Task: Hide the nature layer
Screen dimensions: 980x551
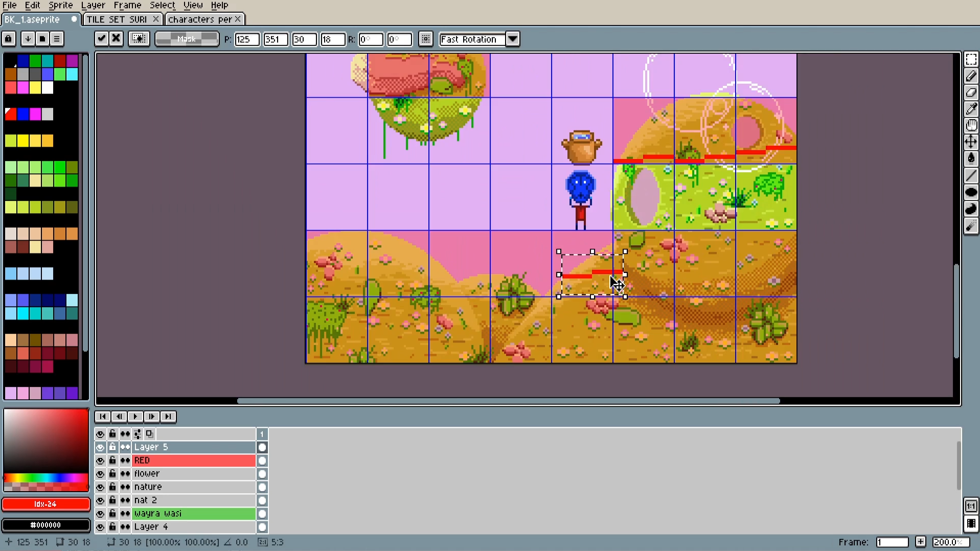Action: pyautogui.click(x=100, y=487)
